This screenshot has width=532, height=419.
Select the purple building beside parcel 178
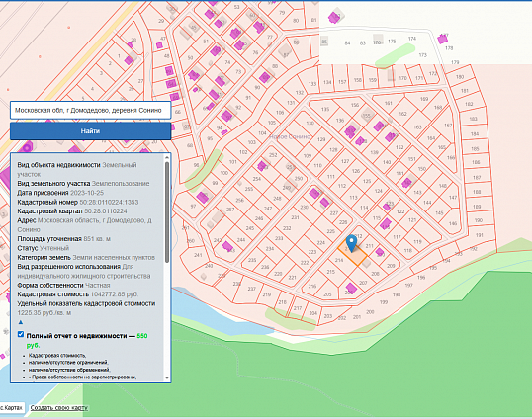point(442,39)
